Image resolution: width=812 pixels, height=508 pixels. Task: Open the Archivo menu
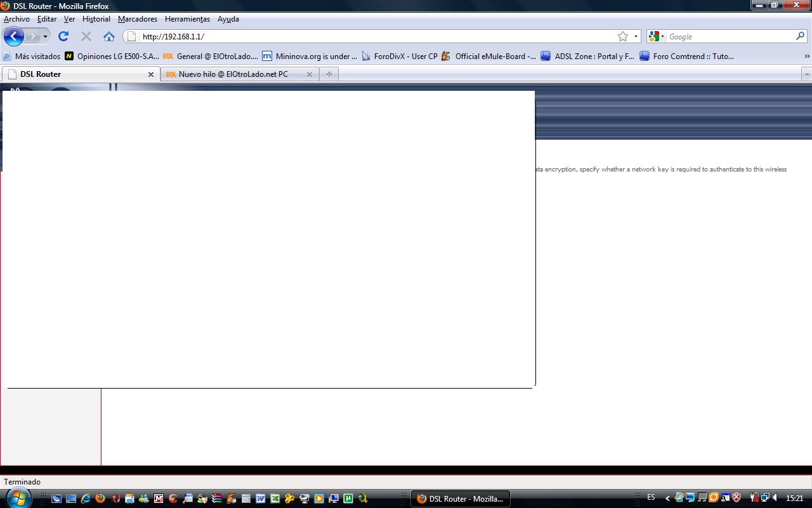[16, 19]
